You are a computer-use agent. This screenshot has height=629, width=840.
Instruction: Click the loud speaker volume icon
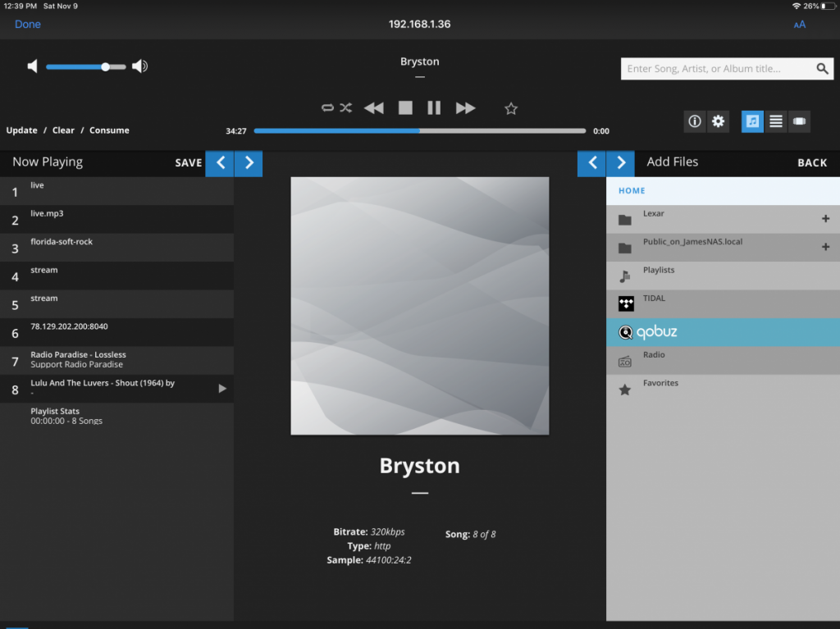(139, 66)
